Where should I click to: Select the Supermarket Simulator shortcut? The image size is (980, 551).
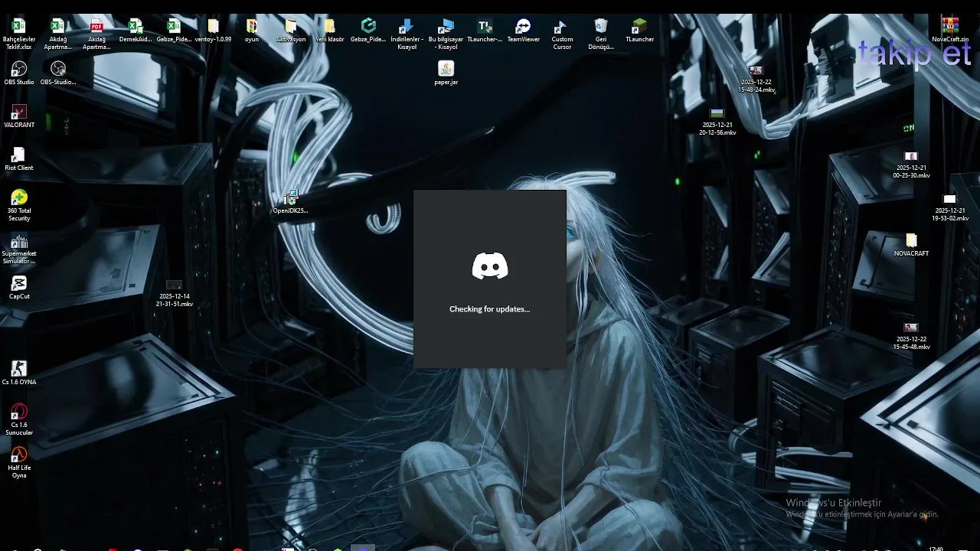19,241
